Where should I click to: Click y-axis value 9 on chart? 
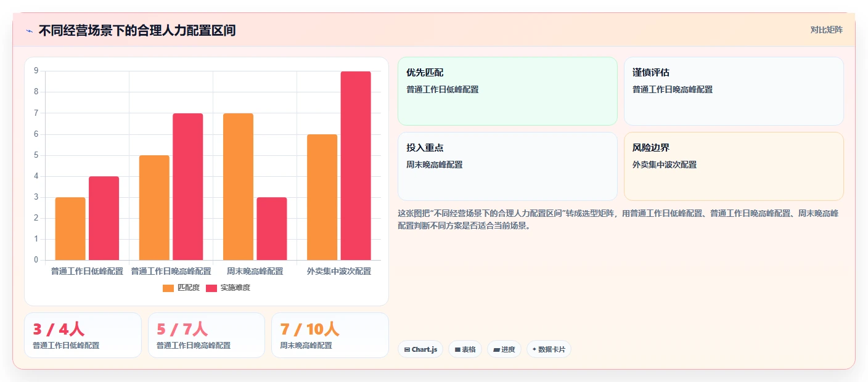click(36, 71)
